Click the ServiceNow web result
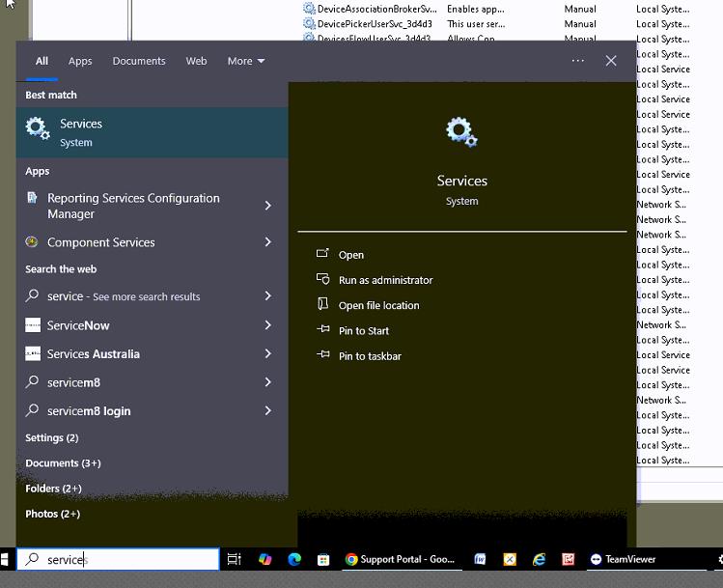The height and width of the screenshot is (588, 723). pyautogui.click(x=79, y=325)
